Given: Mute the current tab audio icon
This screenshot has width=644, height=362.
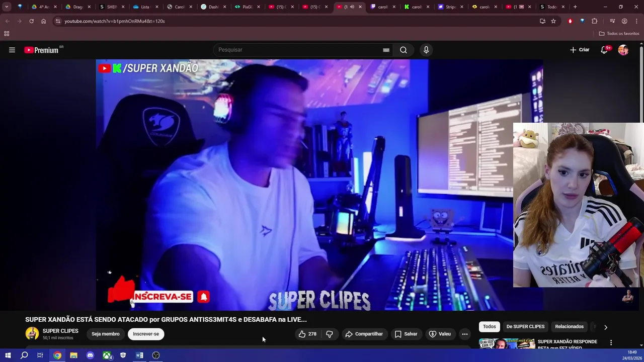Looking at the screenshot, I should (x=352, y=7).
